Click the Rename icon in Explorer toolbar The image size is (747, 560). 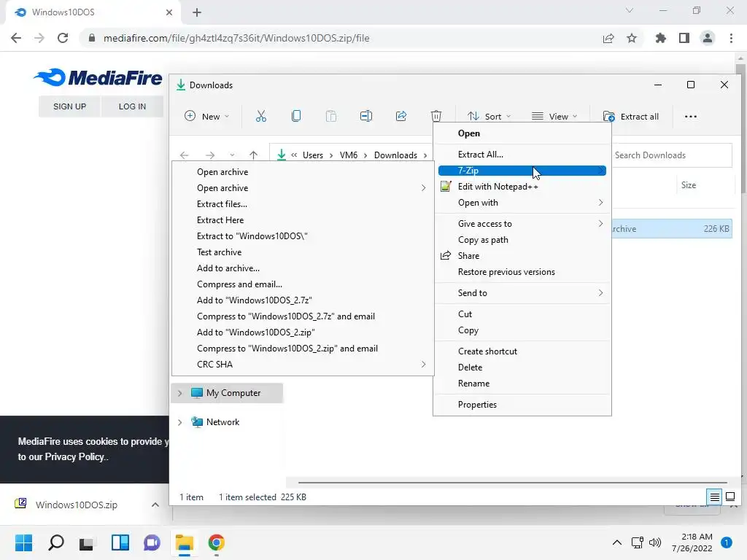366,116
